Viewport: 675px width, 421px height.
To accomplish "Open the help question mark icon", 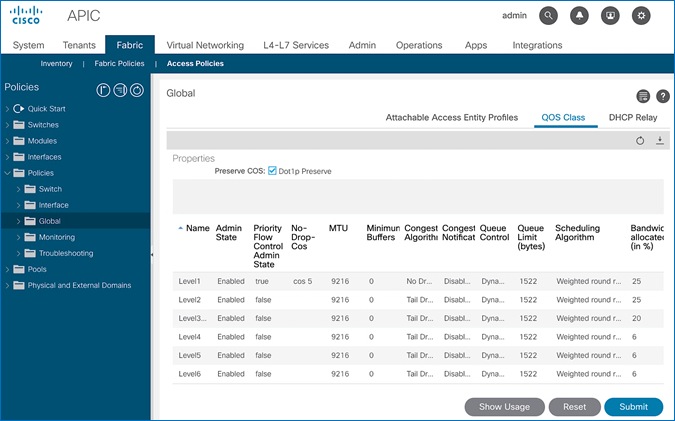I will [x=663, y=96].
